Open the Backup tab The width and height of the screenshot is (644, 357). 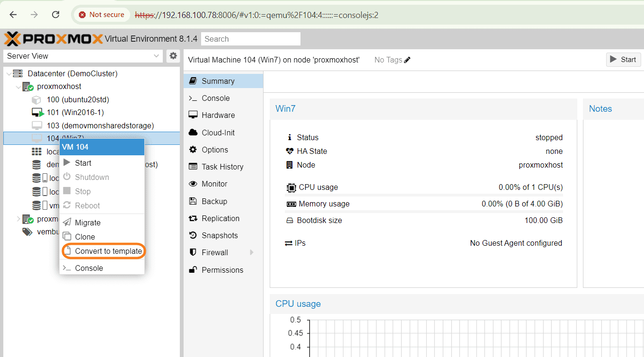(223, 201)
